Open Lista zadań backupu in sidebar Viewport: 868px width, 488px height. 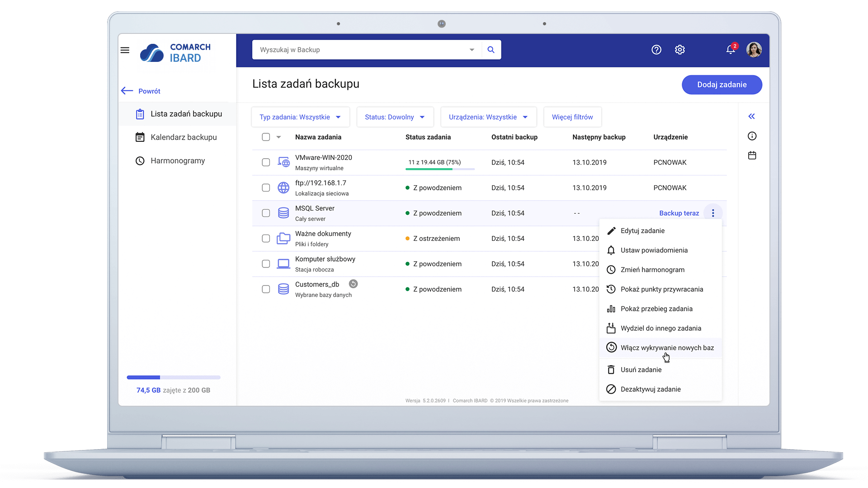pos(177,114)
